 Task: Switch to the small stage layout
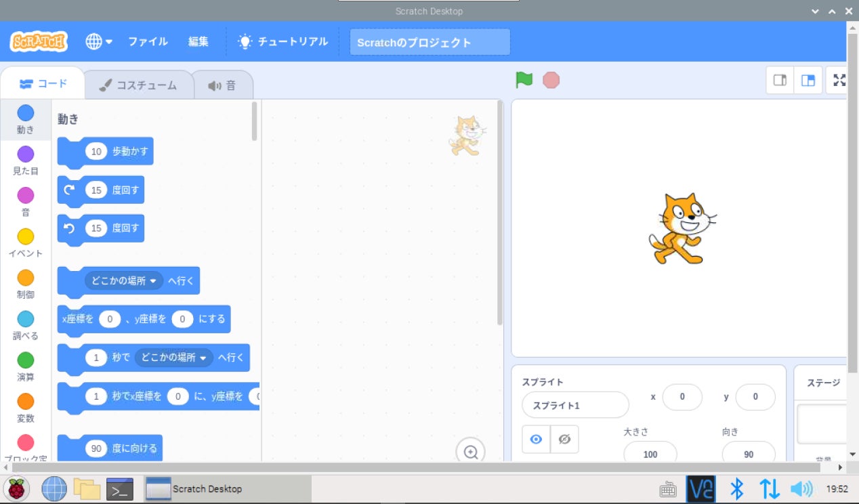click(779, 79)
